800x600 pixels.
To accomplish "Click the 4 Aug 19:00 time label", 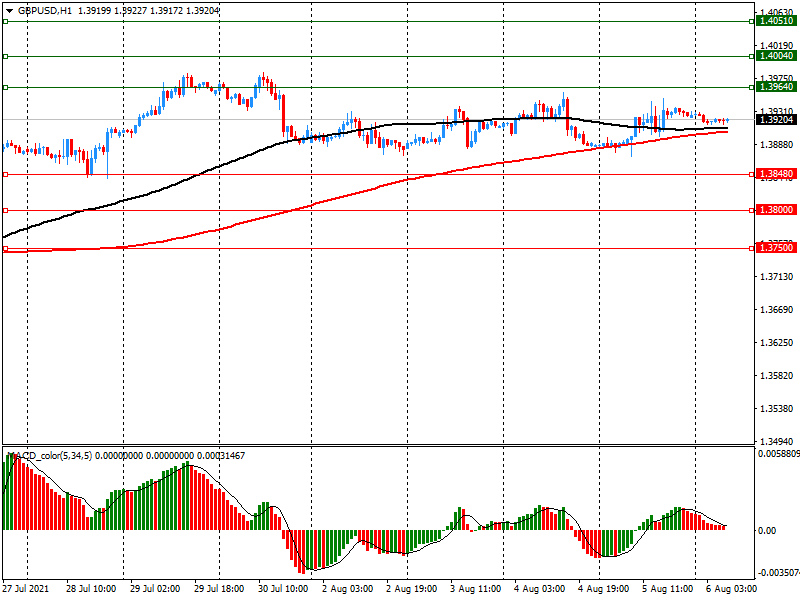I will pos(604,589).
